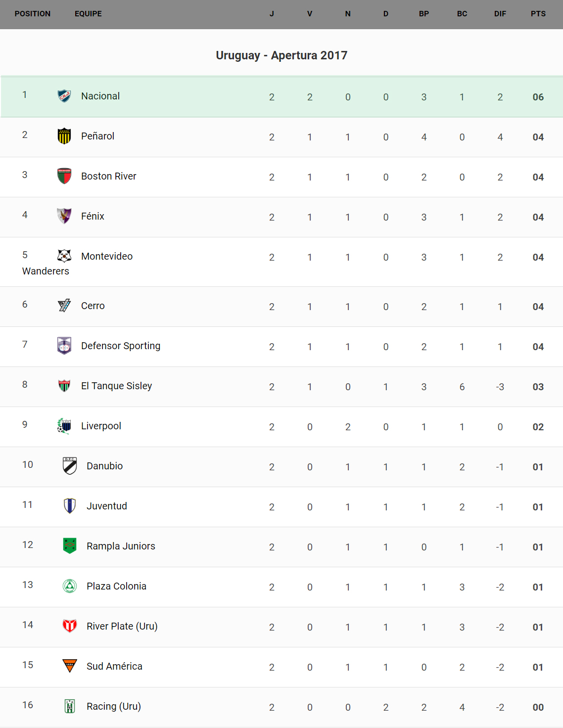
Task: Click the Uruguay - Apertura 2017 title
Action: [281, 55]
